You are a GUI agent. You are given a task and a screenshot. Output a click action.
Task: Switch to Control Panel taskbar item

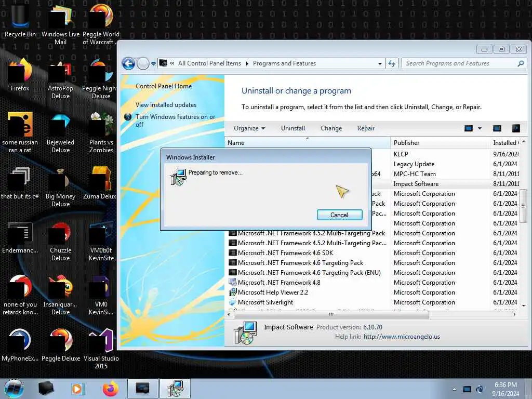tap(143, 389)
